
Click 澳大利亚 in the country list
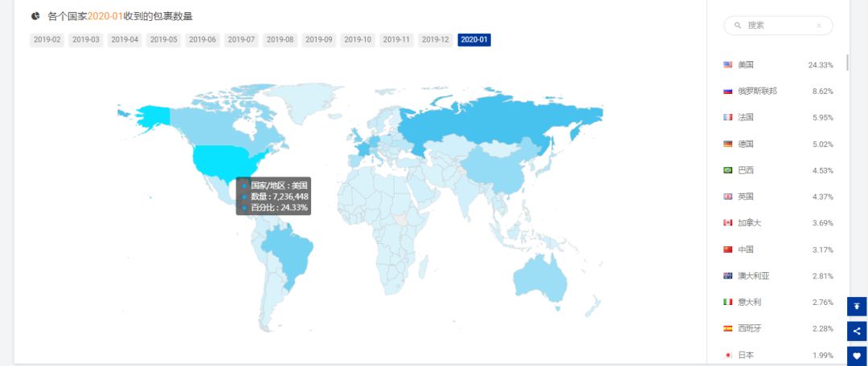tap(753, 276)
